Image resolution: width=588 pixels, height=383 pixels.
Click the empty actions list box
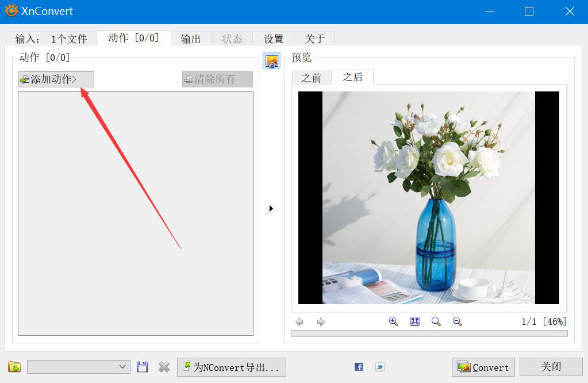[136, 213]
